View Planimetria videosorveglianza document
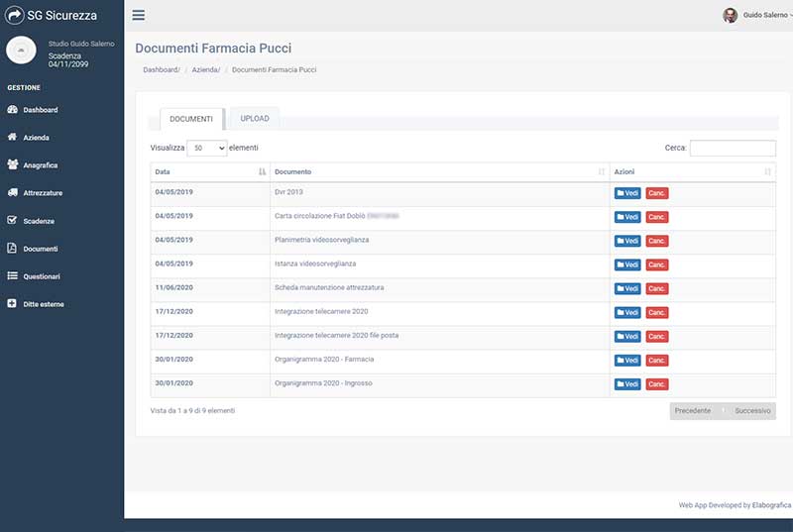Image resolution: width=793 pixels, height=532 pixels. (627, 241)
